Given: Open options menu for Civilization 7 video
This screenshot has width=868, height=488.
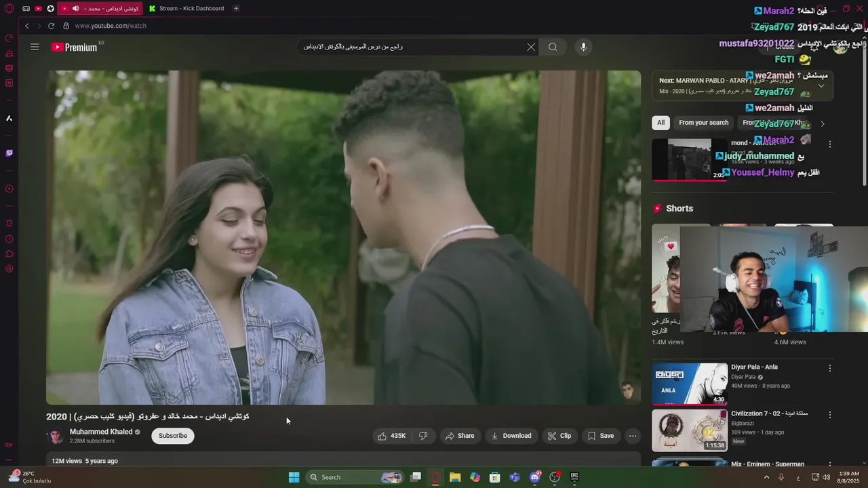Looking at the screenshot, I should pyautogui.click(x=829, y=415).
